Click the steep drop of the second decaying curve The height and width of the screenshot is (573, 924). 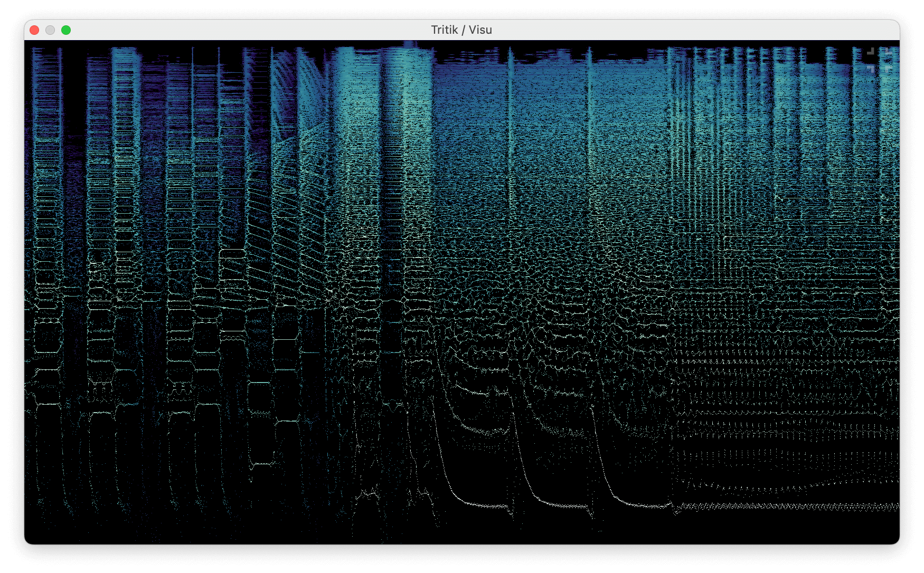pyautogui.click(x=523, y=459)
